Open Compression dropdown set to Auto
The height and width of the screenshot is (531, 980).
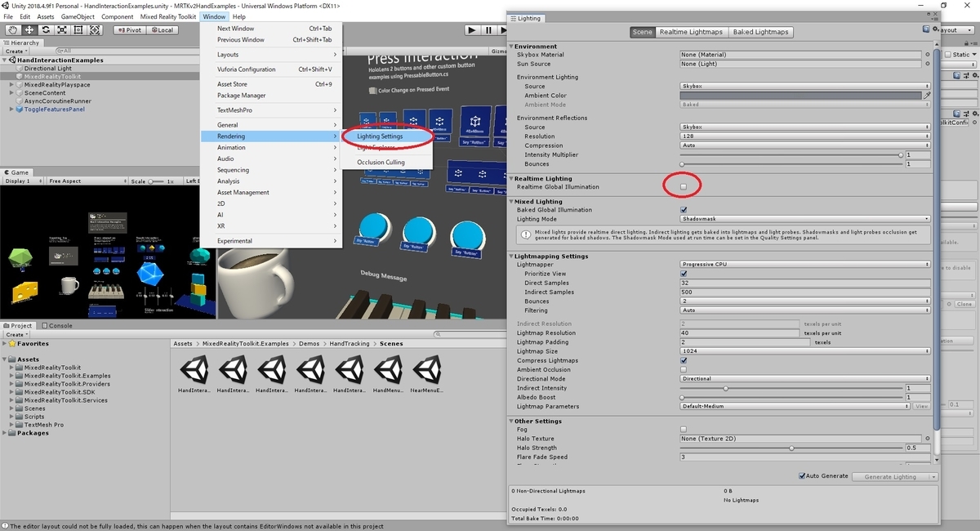coord(805,145)
